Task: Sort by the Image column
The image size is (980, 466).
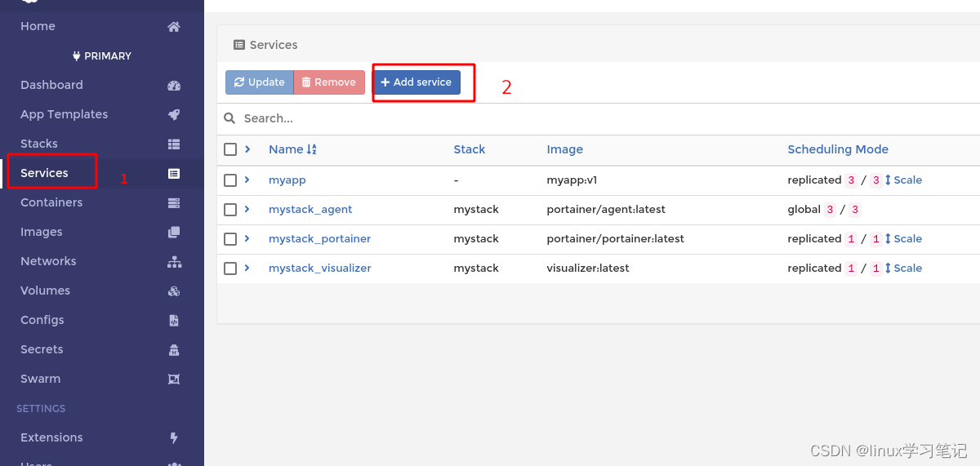Action: 565,149
